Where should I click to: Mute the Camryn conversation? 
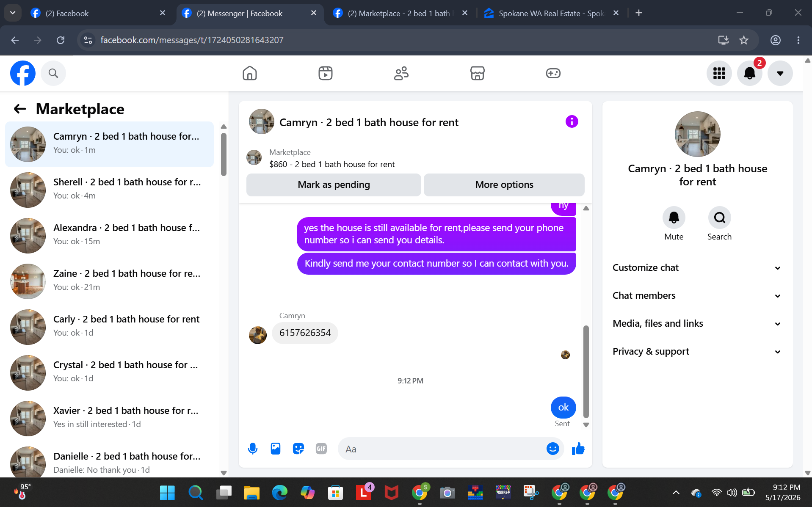(674, 218)
